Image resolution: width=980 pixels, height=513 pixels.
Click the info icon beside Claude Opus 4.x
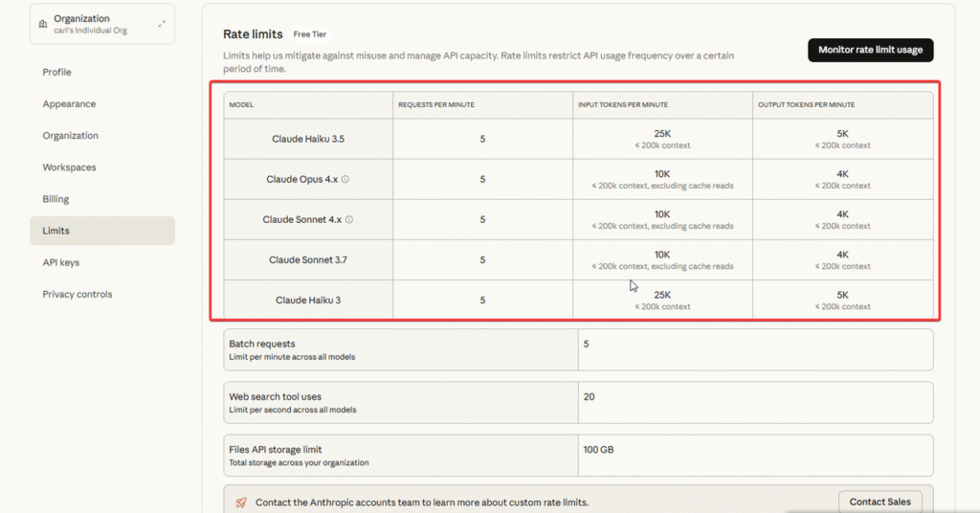click(345, 179)
